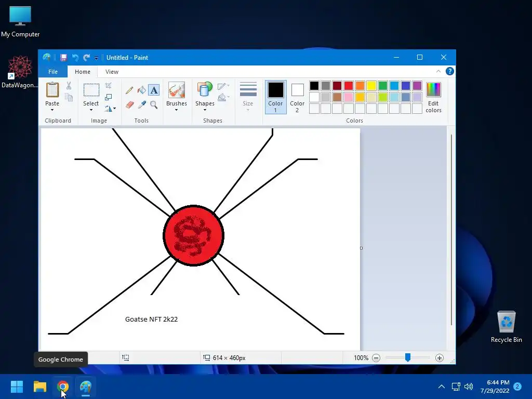
Task: Click the zoom level slider handle
Action: pyautogui.click(x=408, y=357)
